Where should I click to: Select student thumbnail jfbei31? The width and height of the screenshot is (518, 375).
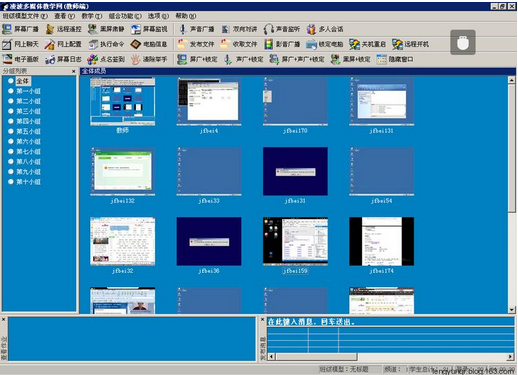pos(295,172)
